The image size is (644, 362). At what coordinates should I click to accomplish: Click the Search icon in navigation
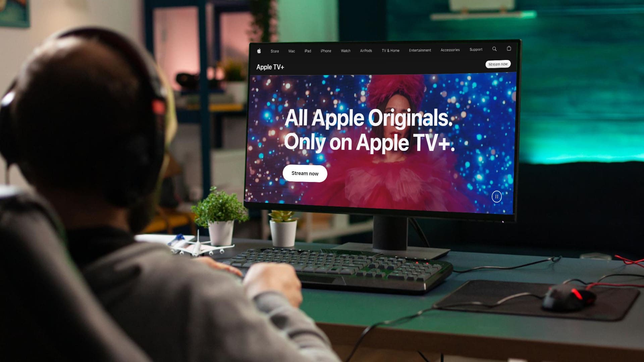494,49
